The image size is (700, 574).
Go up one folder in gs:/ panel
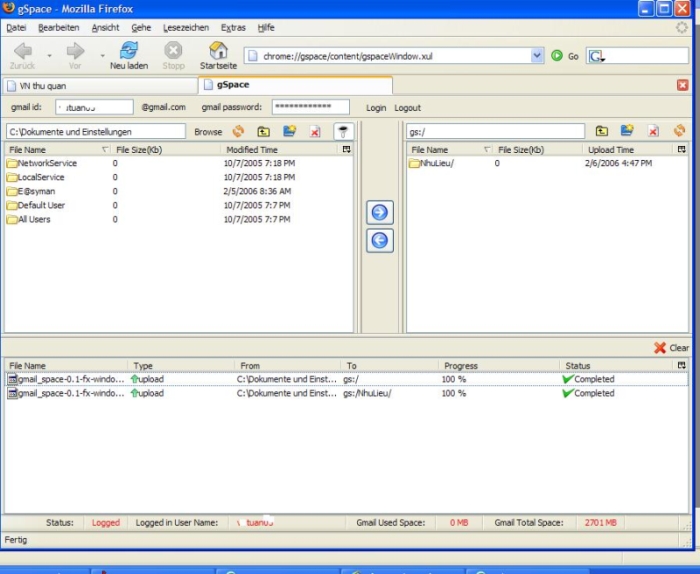(601, 131)
